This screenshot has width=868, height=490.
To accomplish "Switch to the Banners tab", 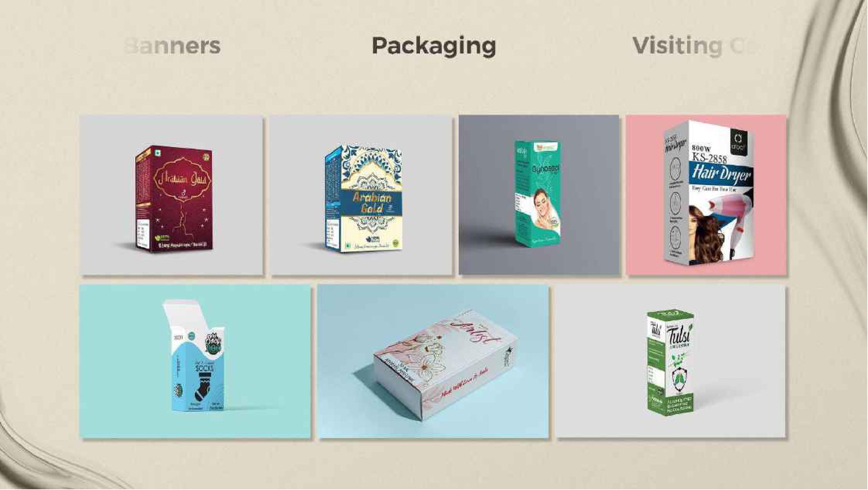I will (x=172, y=46).
